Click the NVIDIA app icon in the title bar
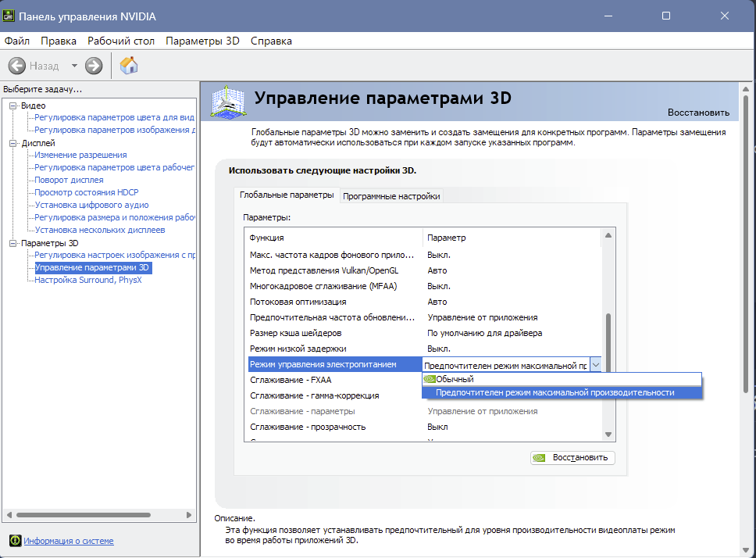Screen dimensions: 756x558 pyautogui.click(x=8, y=16)
